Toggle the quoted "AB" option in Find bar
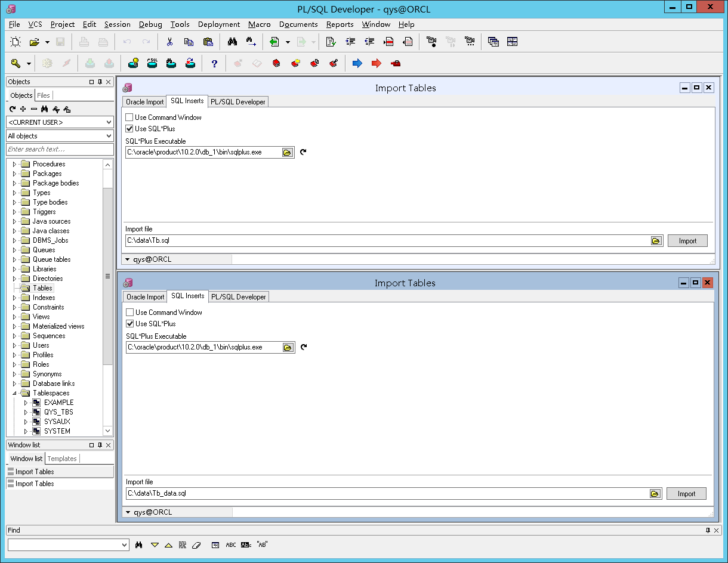 pos(262,545)
